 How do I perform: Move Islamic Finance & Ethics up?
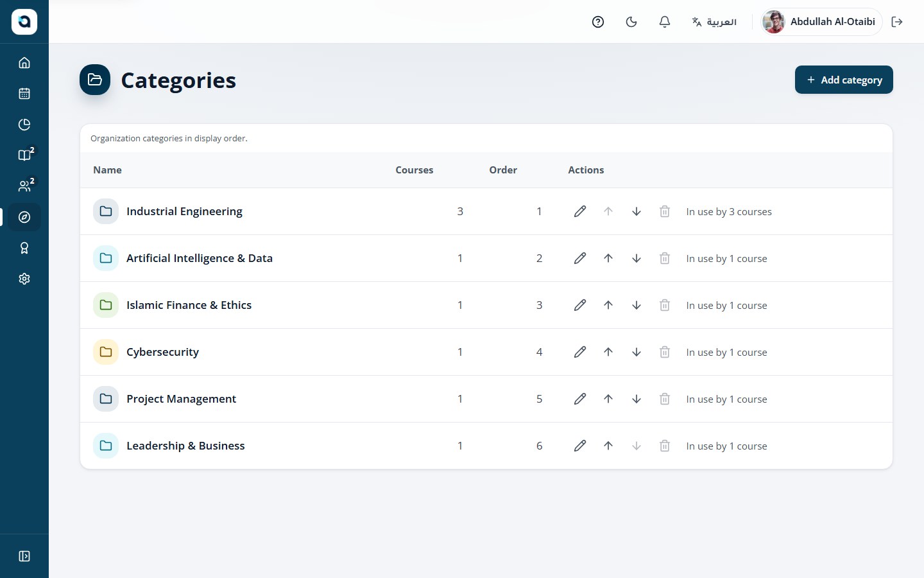[608, 305]
